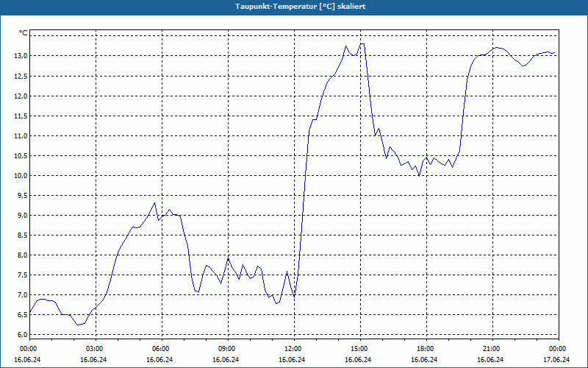Click the 15:00 time axis label
This screenshot has width=588, height=368.
pyautogui.click(x=360, y=349)
